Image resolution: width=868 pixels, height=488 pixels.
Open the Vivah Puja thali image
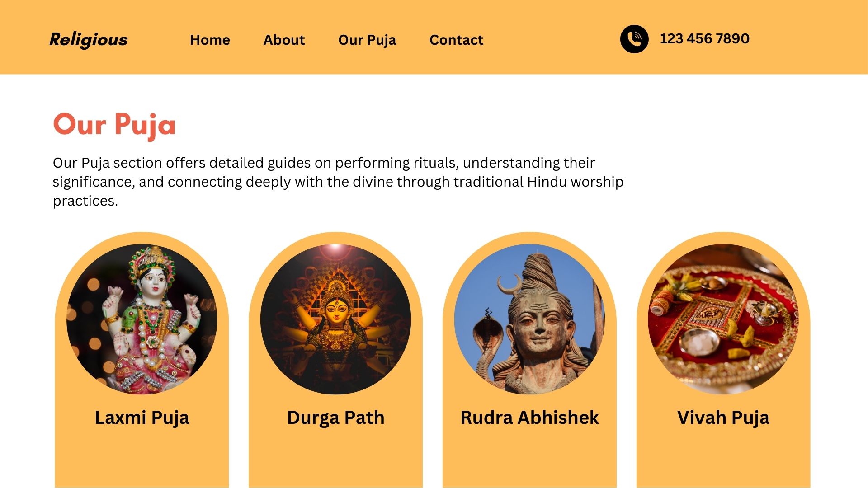click(723, 319)
